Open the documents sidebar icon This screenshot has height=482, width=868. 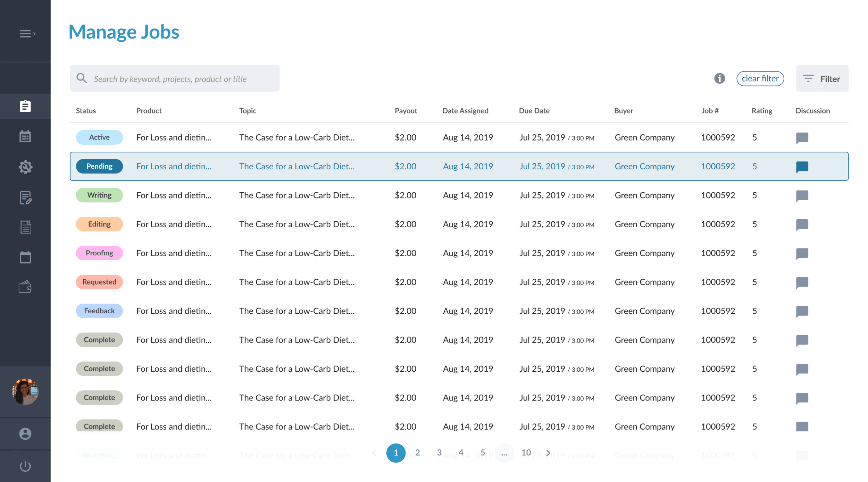coord(25,227)
